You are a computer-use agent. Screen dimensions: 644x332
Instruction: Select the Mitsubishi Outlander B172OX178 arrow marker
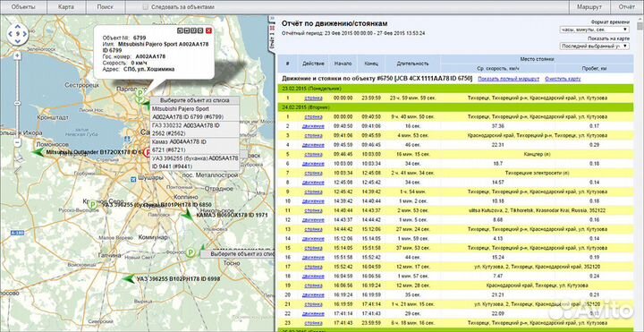coord(38,152)
